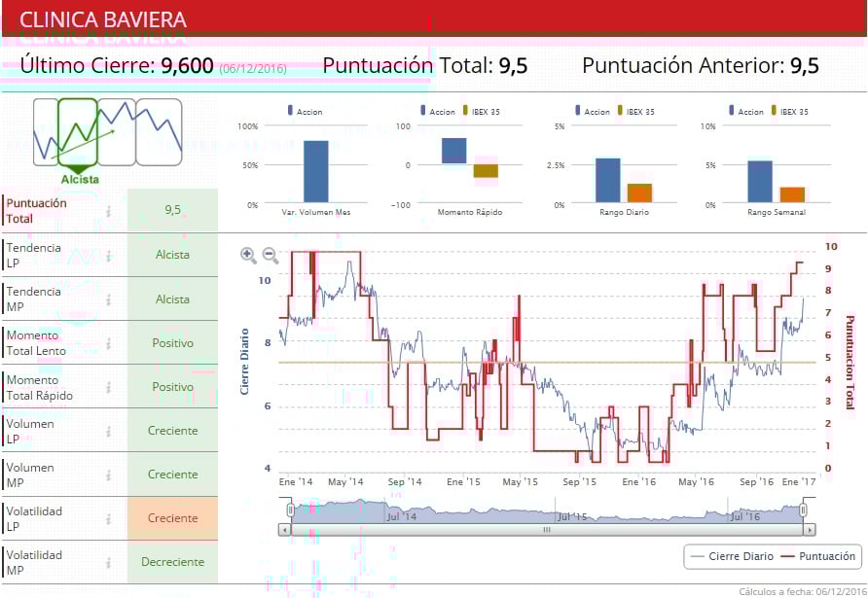
Task: Click the 06/12/2016 closing date text
Action: tap(253, 69)
